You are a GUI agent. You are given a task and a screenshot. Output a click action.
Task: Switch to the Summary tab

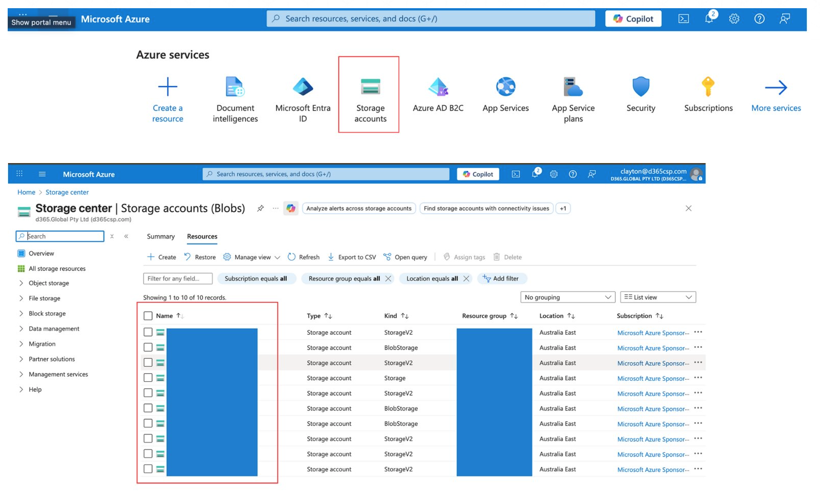click(161, 237)
